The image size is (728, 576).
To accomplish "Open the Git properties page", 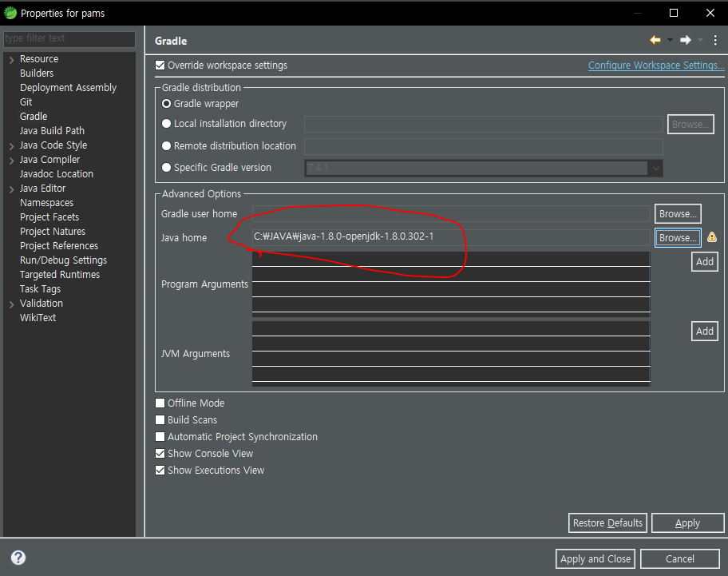I will [x=26, y=101].
